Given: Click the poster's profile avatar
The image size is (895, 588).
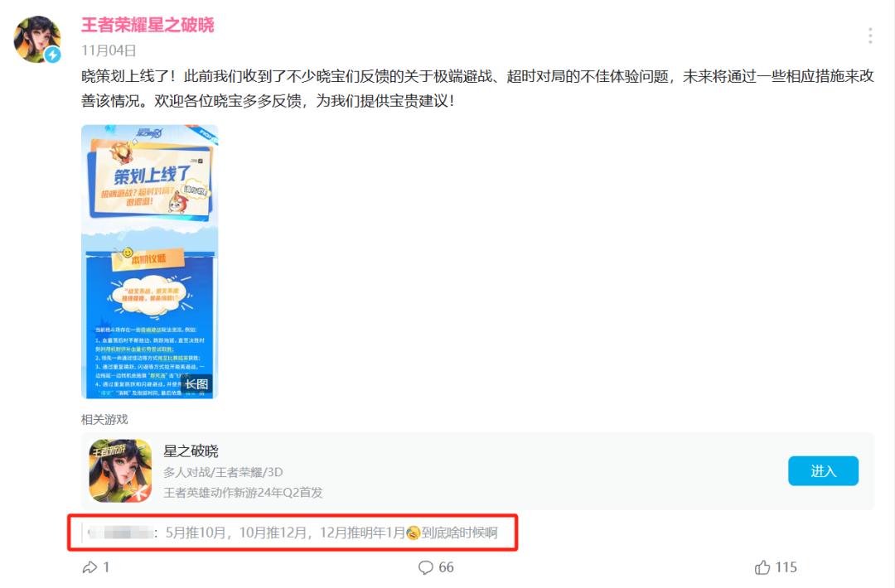Looking at the screenshot, I should pos(37,39).
